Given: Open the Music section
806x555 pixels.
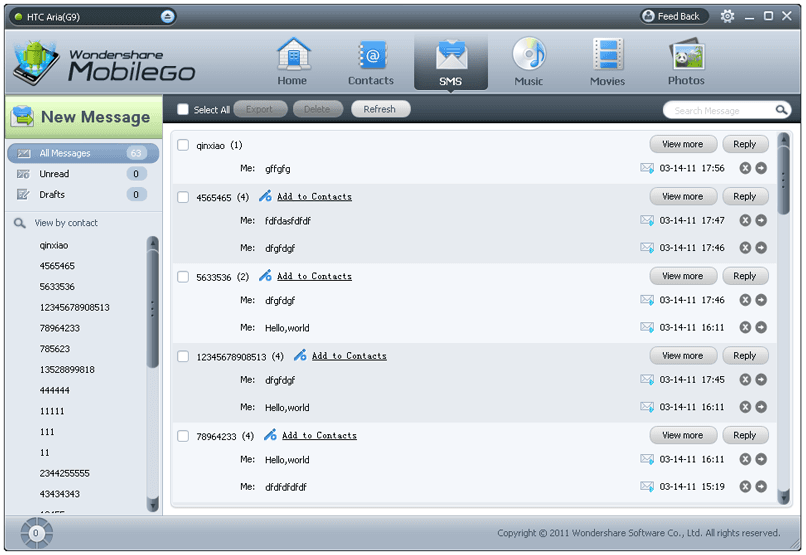Looking at the screenshot, I should coord(529,62).
